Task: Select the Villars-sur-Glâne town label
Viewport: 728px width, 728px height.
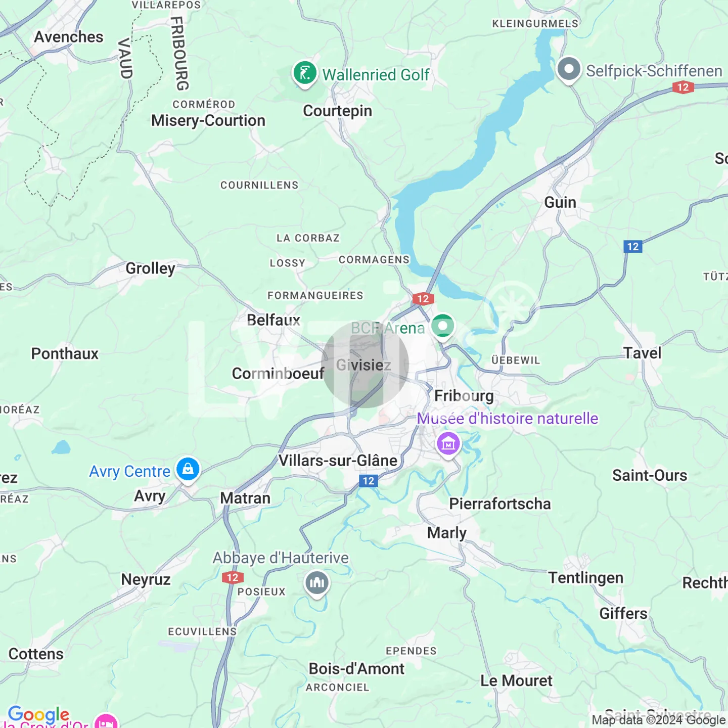Action: coord(338,461)
